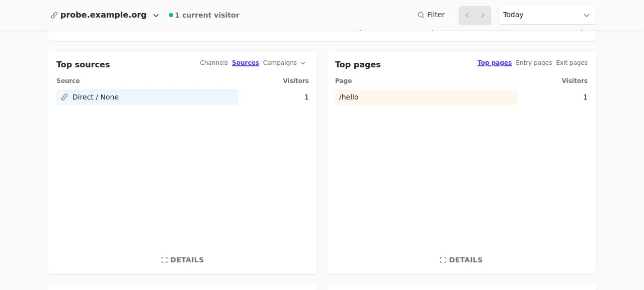Click the Source column header
The width and height of the screenshot is (644, 290).
tap(68, 80)
